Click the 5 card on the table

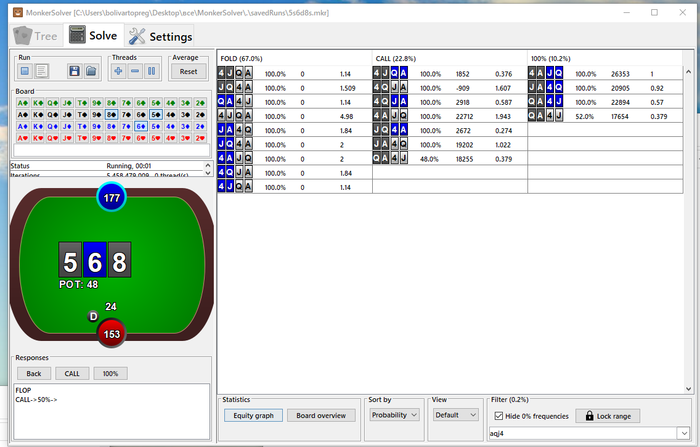pos(70,260)
